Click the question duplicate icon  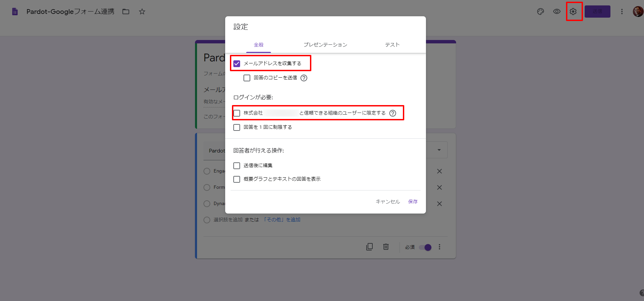coord(370,247)
